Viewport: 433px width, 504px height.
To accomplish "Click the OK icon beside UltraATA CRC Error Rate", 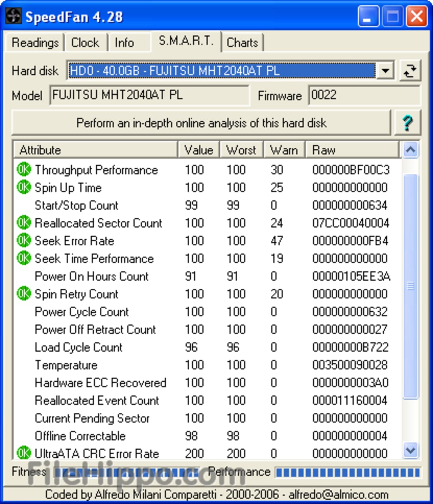I will coord(23,453).
